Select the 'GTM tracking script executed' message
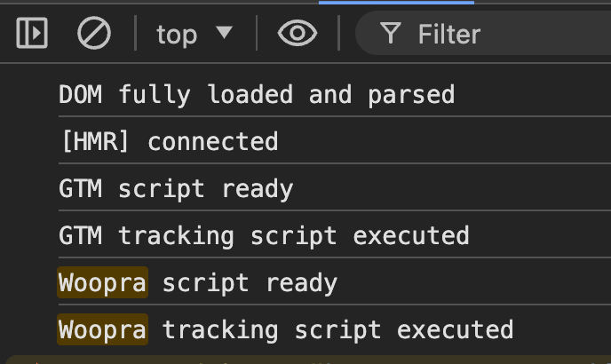 (264, 236)
